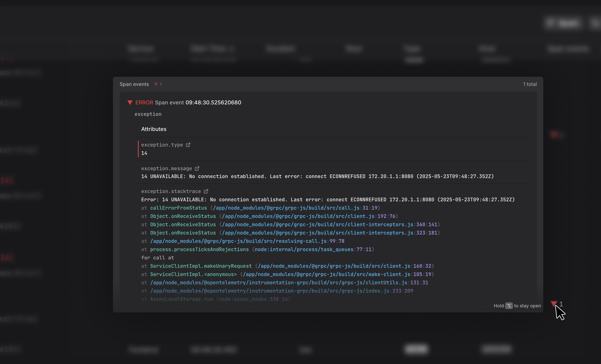Click the span event timestamp 09:48:30.525620680

[x=213, y=102]
